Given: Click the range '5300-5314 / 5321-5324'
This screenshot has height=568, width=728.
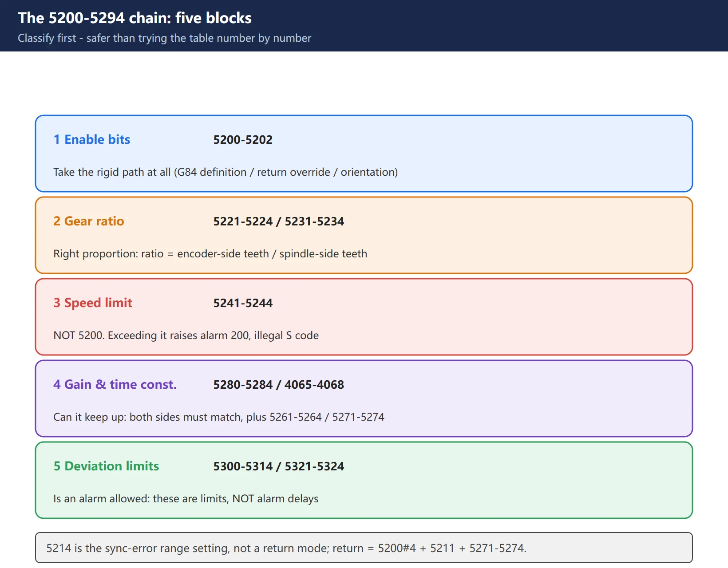Looking at the screenshot, I should (279, 466).
